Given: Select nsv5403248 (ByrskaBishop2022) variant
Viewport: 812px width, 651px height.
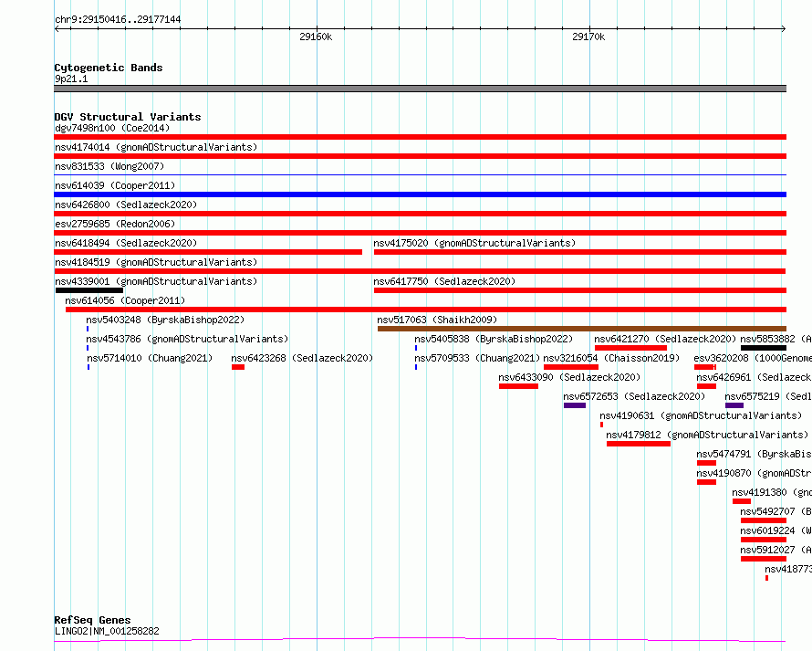Looking at the screenshot, I should click(165, 320).
